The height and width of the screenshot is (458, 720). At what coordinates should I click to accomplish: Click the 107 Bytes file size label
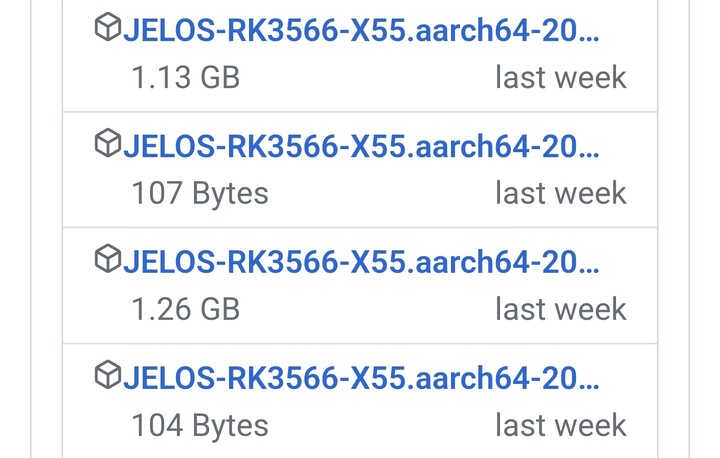(x=200, y=193)
